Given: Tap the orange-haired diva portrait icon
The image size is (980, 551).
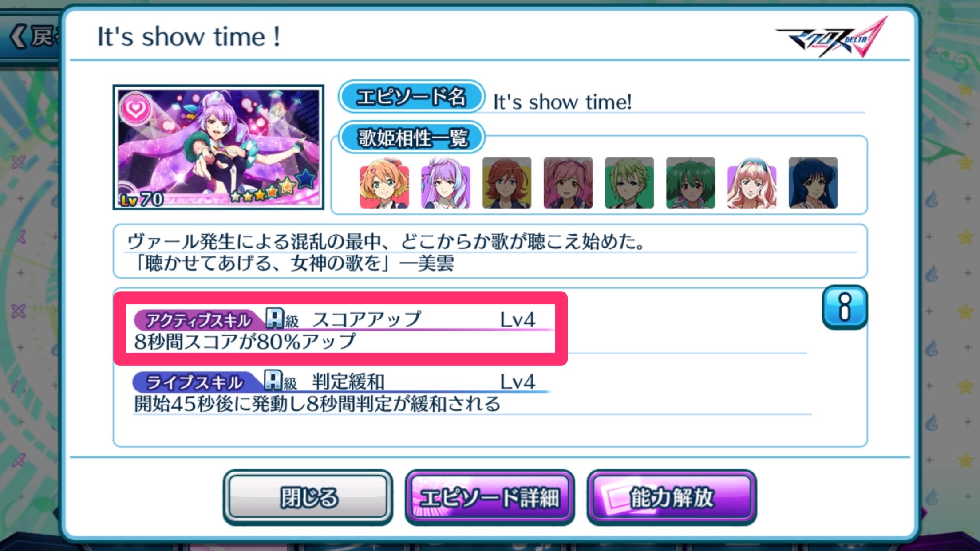Looking at the screenshot, I should click(x=384, y=183).
